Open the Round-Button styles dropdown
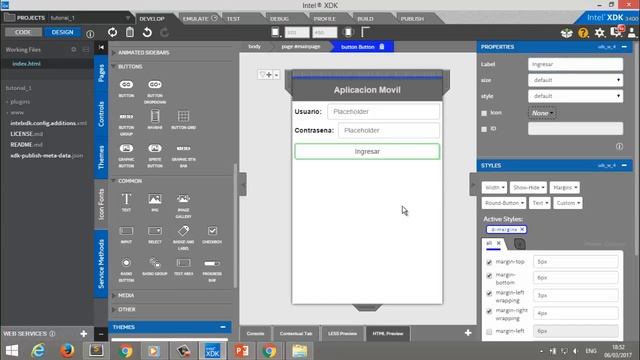640x360 pixels. point(504,203)
